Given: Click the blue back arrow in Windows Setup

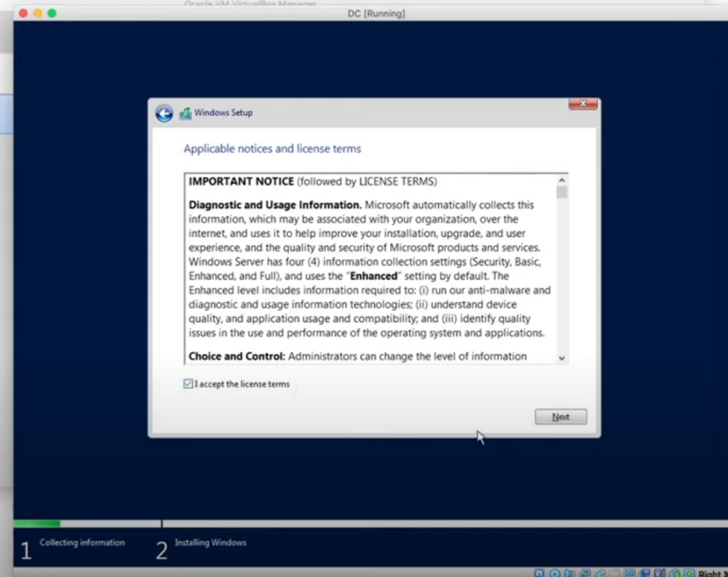Looking at the screenshot, I should tap(164, 113).
